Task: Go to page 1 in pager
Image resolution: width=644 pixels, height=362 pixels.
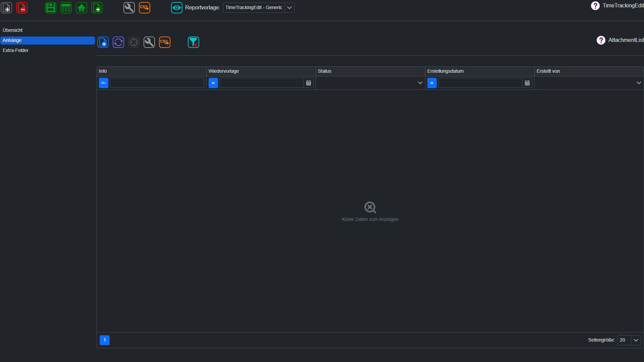Action: click(105, 340)
